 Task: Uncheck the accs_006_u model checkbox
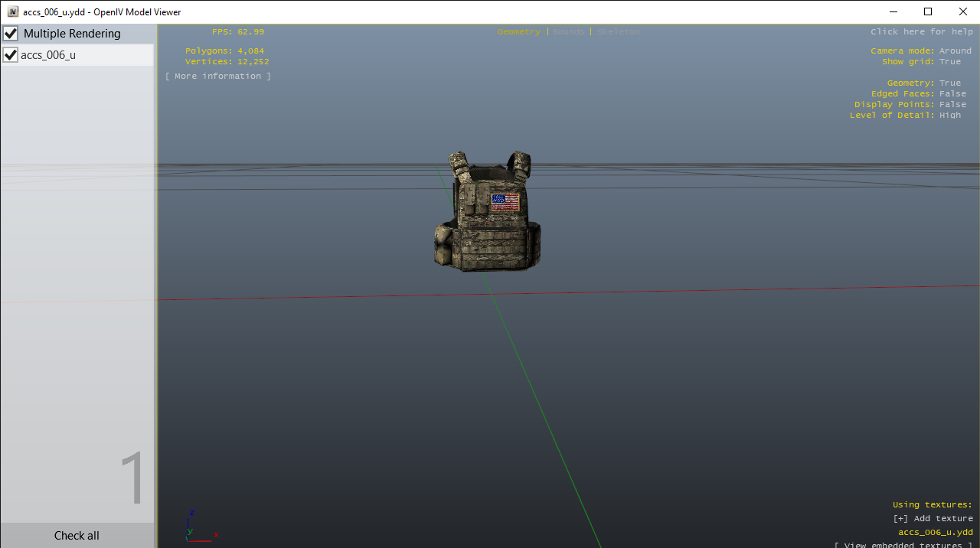point(11,55)
